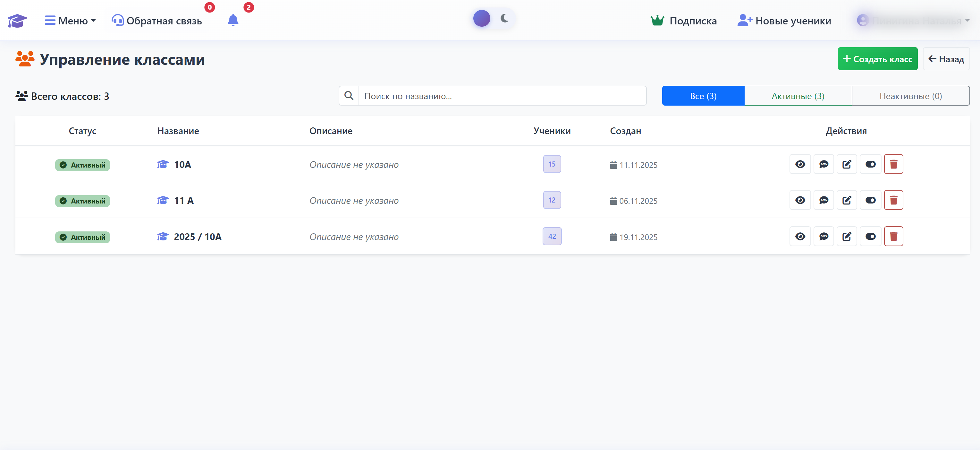This screenshot has height=450, width=980.
Task: Click the date 19.11.2025
Action: coord(638,237)
